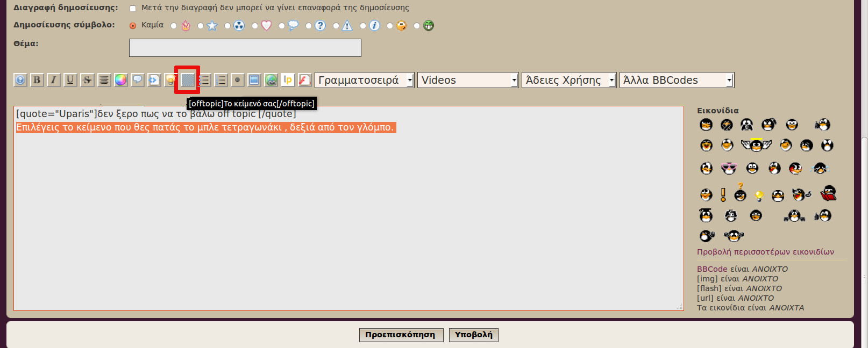Open the Γραμματοσειρά font dropdown
The width and height of the screenshot is (868, 348).
click(x=365, y=80)
